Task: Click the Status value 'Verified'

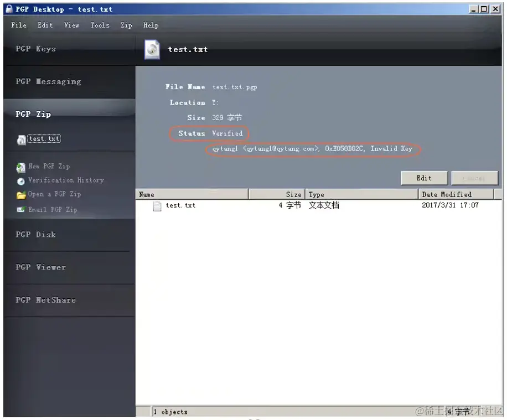Action: point(227,133)
